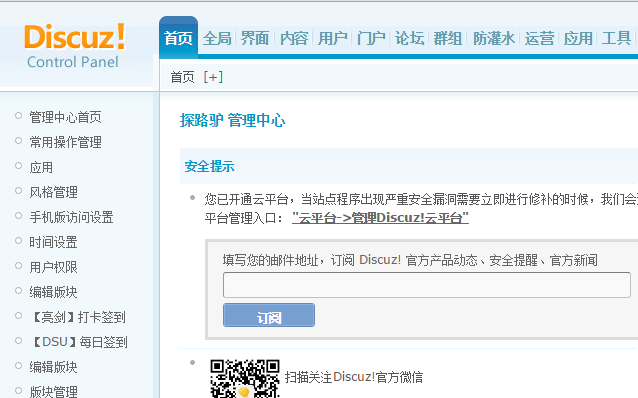Open 常用操作管理 in the sidebar

click(65, 142)
